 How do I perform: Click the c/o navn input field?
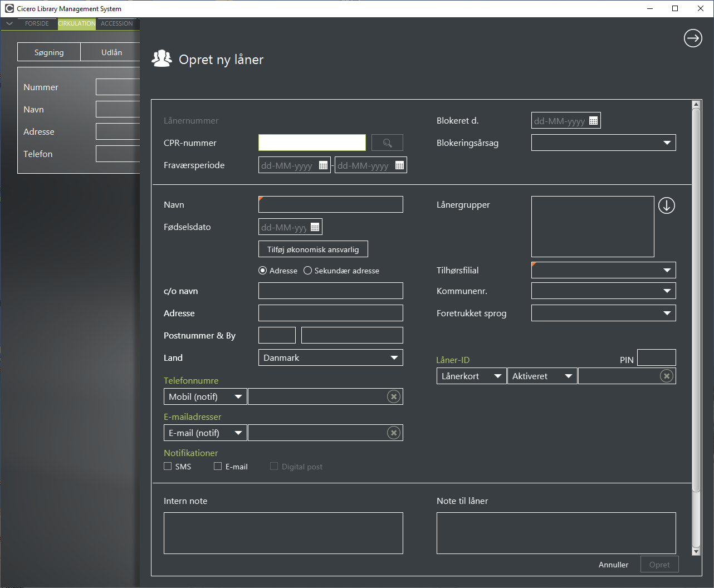[x=331, y=291]
